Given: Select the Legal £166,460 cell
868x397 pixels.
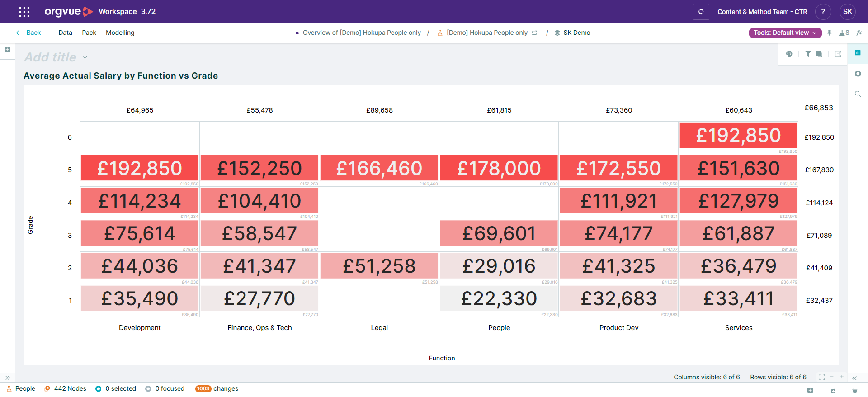Looking at the screenshot, I should (379, 168).
